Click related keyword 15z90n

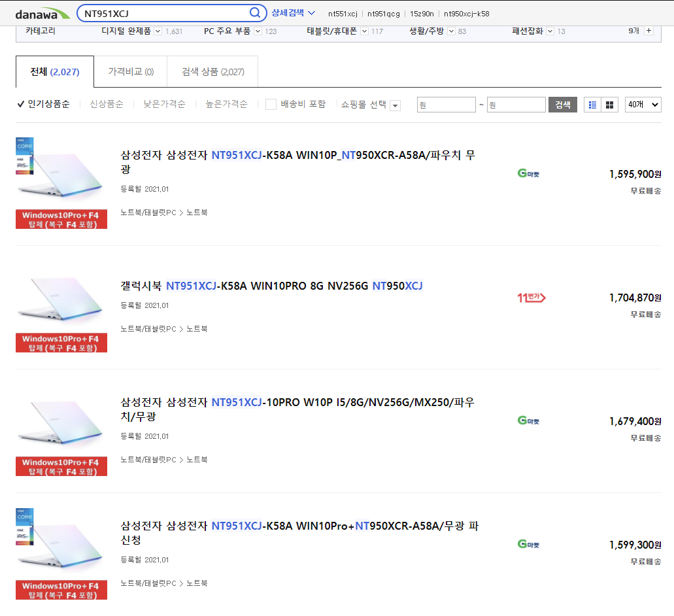point(422,14)
